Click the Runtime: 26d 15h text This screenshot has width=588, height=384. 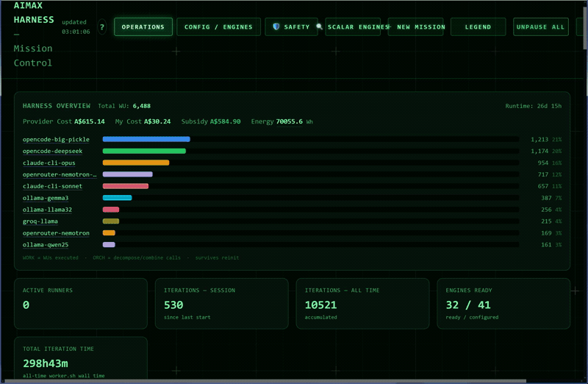(x=534, y=106)
